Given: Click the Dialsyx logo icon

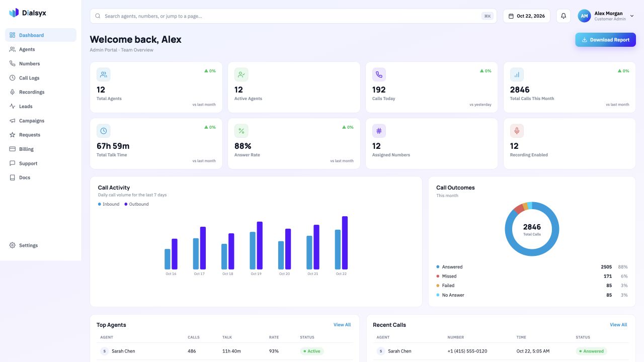Looking at the screenshot, I should pyautogui.click(x=14, y=13).
